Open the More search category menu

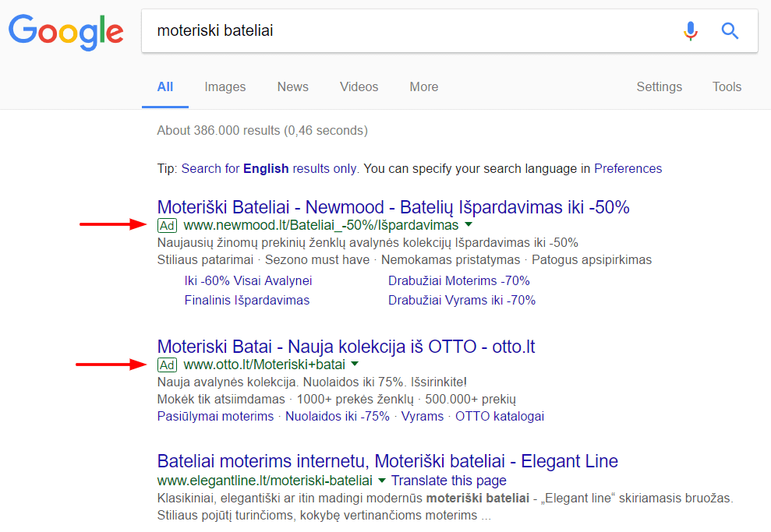[423, 86]
